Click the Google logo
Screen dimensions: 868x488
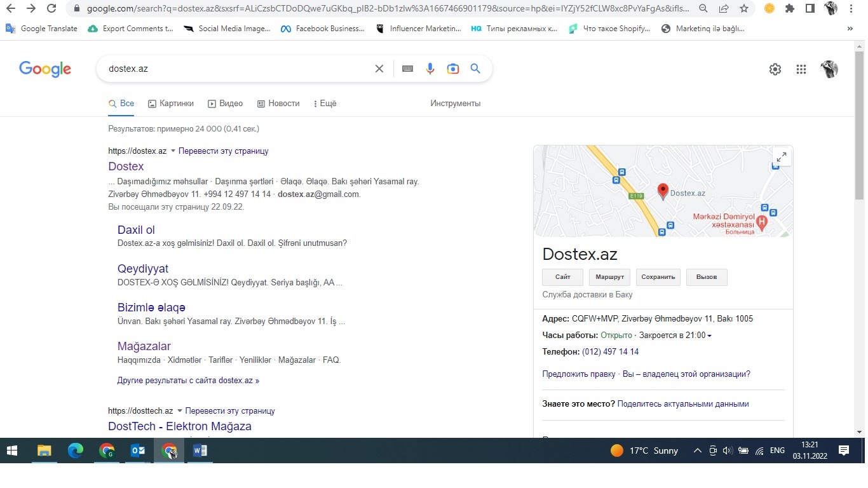click(45, 69)
